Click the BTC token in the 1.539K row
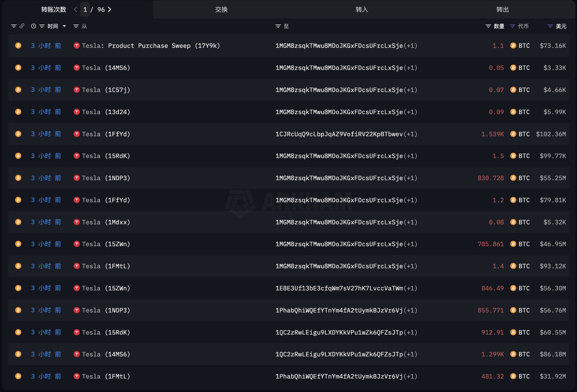577x392 pixels. (520, 134)
